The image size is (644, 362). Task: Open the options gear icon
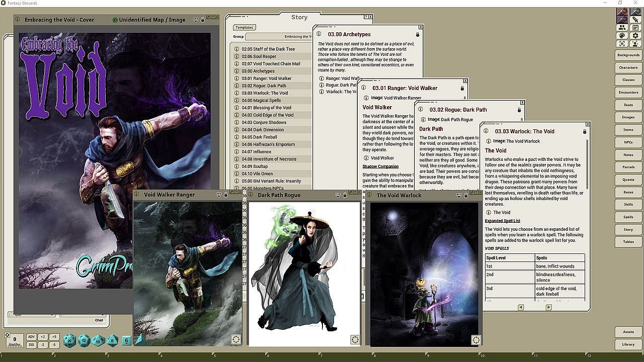tap(635, 36)
